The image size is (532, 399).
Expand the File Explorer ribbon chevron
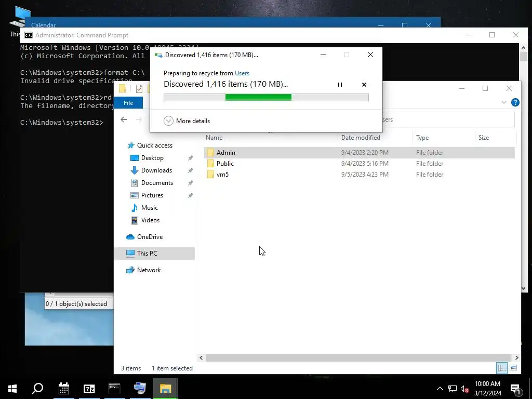504,102
